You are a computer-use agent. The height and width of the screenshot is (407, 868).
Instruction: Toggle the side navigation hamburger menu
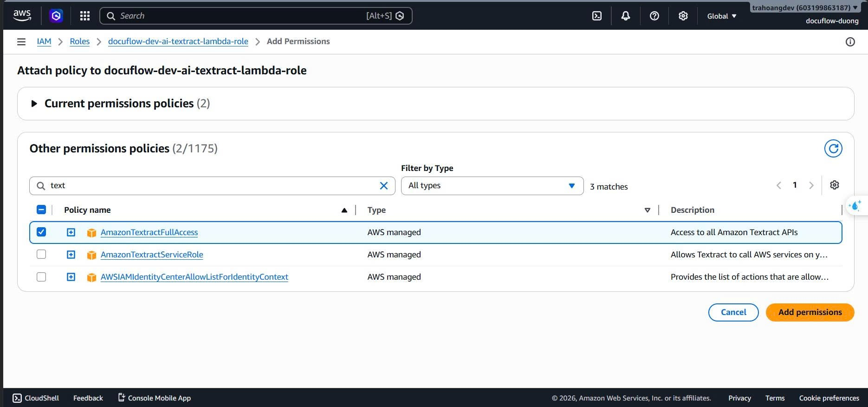[x=21, y=42]
